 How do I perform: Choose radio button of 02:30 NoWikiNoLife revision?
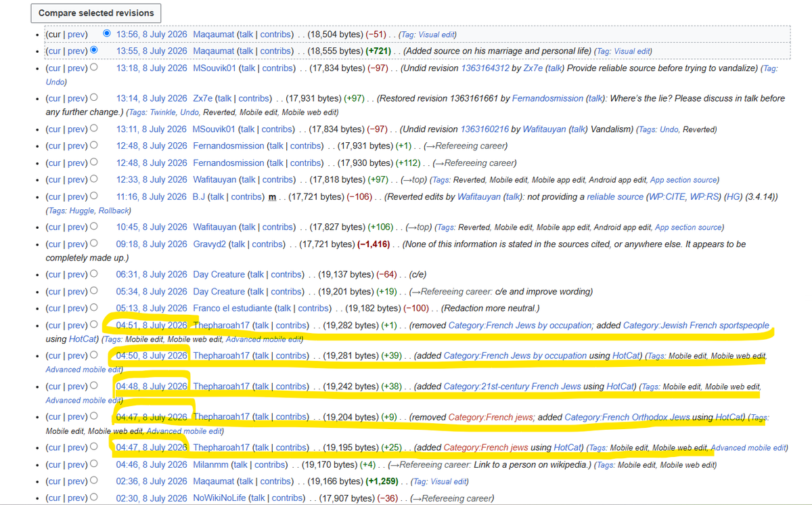point(94,498)
